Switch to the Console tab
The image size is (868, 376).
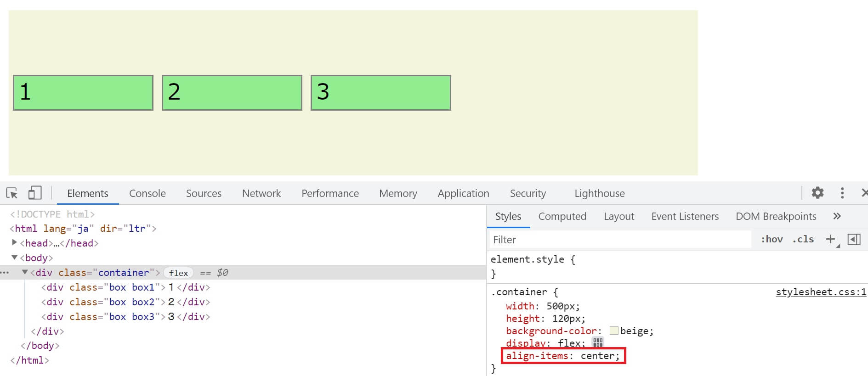tap(147, 193)
